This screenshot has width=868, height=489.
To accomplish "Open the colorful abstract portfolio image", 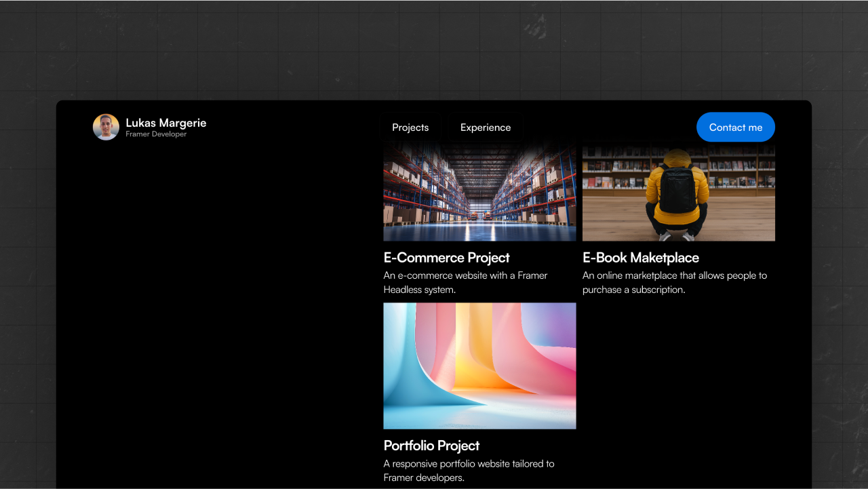I will (x=479, y=366).
